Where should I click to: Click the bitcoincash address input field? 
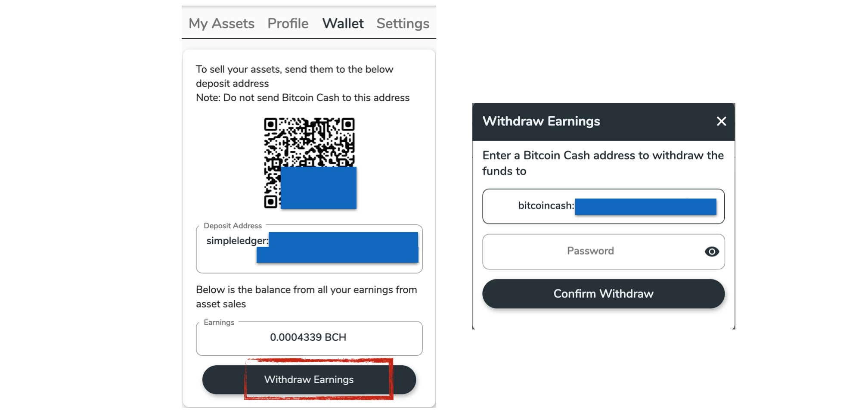click(603, 206)
